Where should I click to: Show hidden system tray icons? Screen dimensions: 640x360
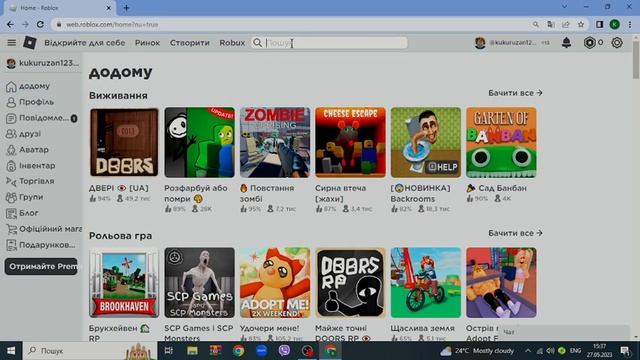tap(528, 351)
